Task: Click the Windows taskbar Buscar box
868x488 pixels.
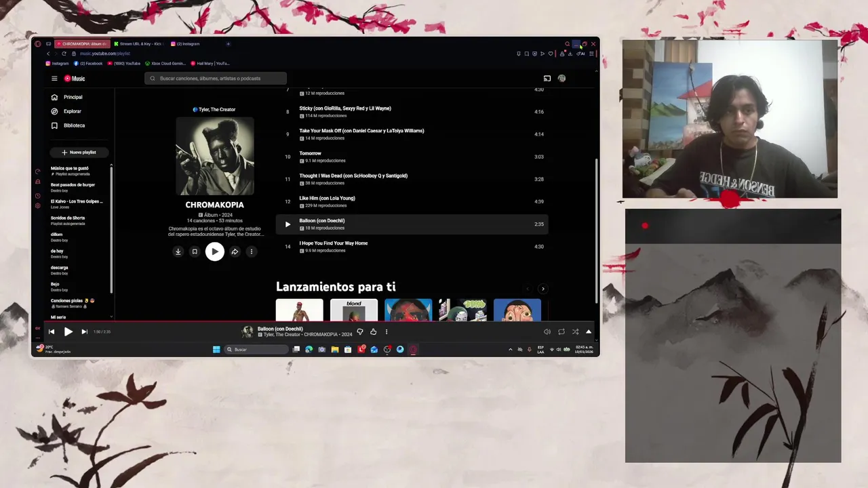Action: point(257,350)
